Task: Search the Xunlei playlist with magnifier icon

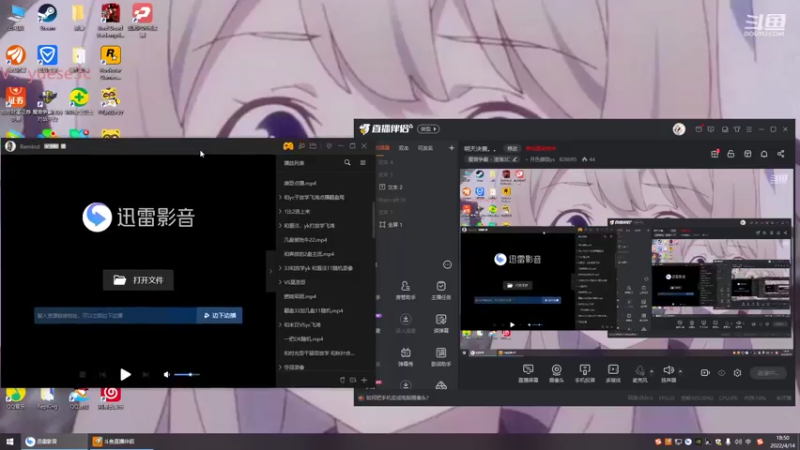Action: (347, 163)
